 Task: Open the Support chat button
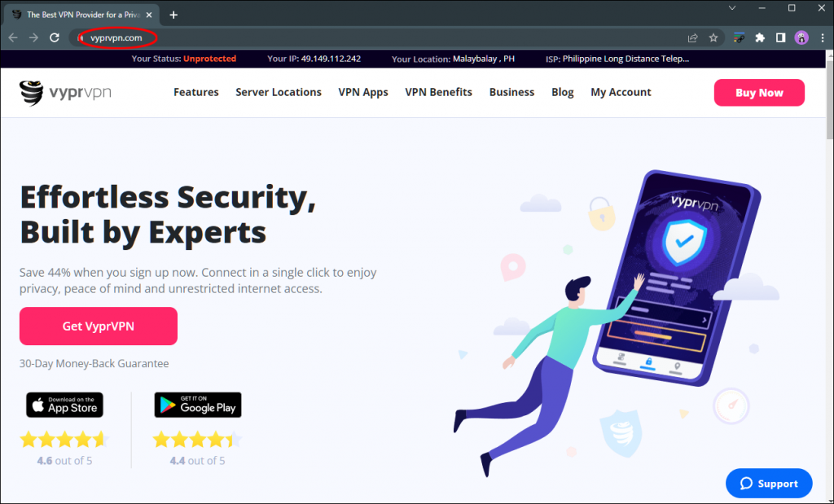(x=769, y=484)
